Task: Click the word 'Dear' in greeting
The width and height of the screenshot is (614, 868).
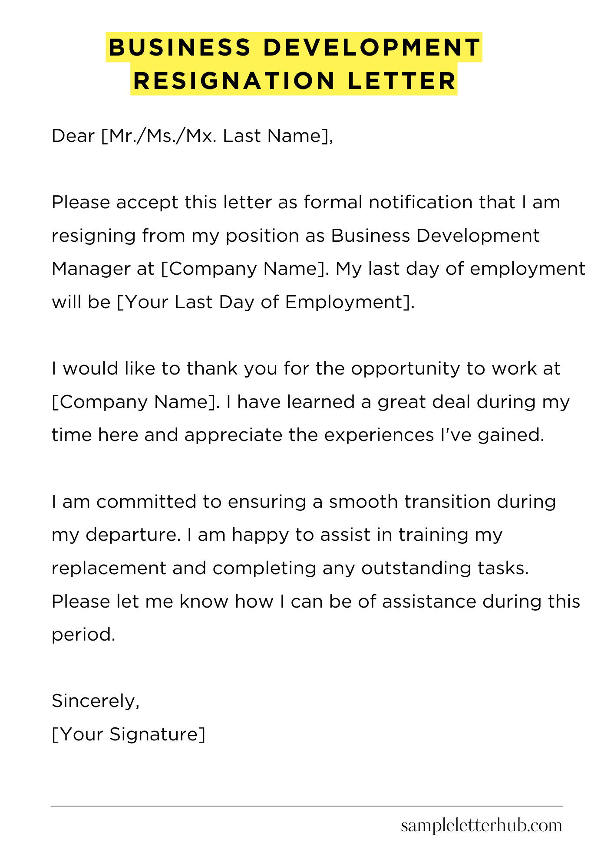Action: 73,136
